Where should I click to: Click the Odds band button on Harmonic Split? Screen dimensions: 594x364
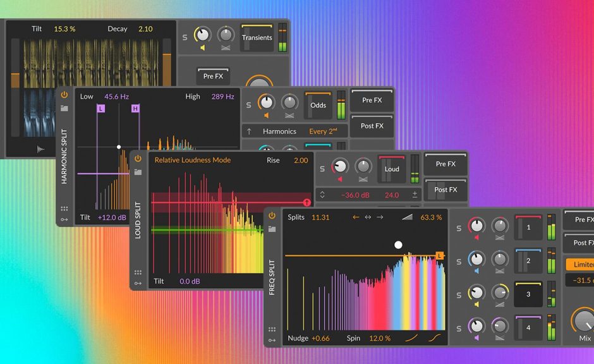[x=318, y=105]
